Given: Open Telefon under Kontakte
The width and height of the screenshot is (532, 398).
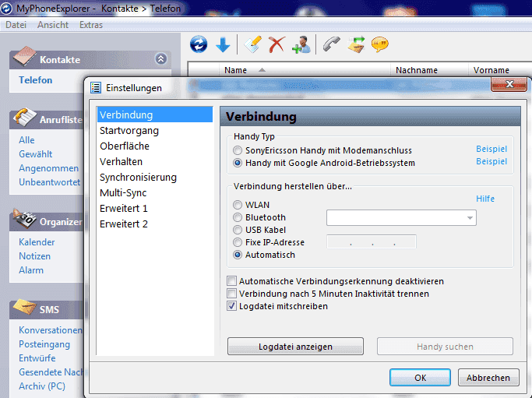Looking at the screenshot, I should 36,80.
